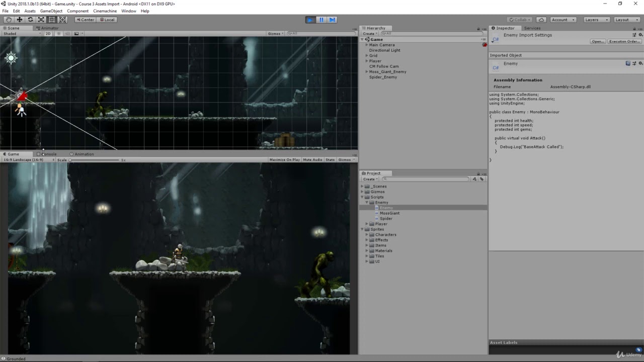Select Directional Light in Hierarchy

385,50
